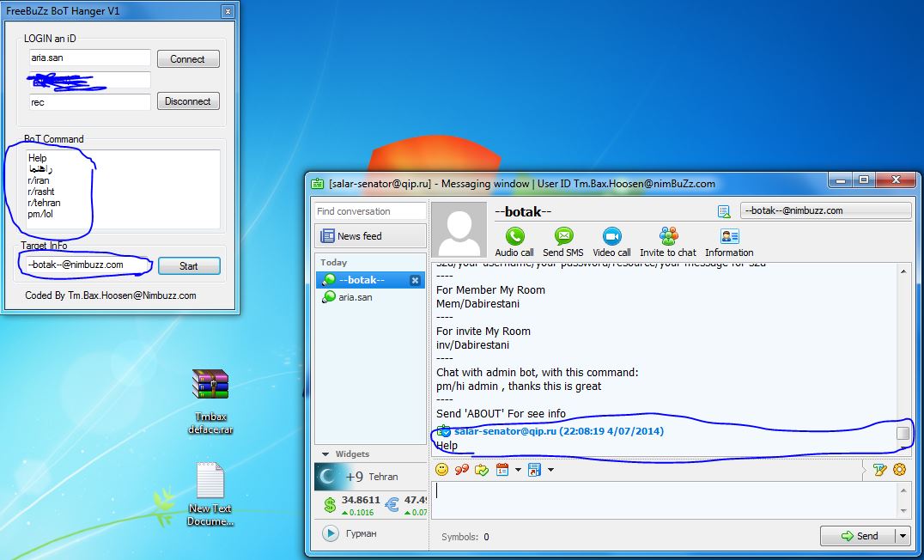Open the document shortcut dropdown arrow

pos(550,470)
